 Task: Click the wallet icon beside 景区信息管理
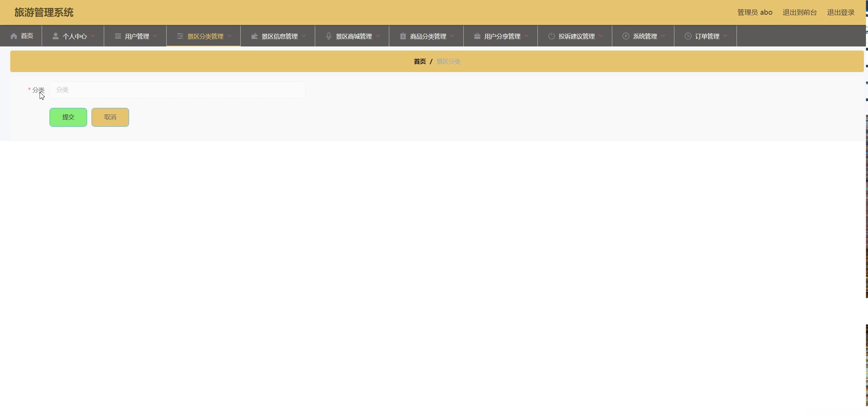click(254, 36)
